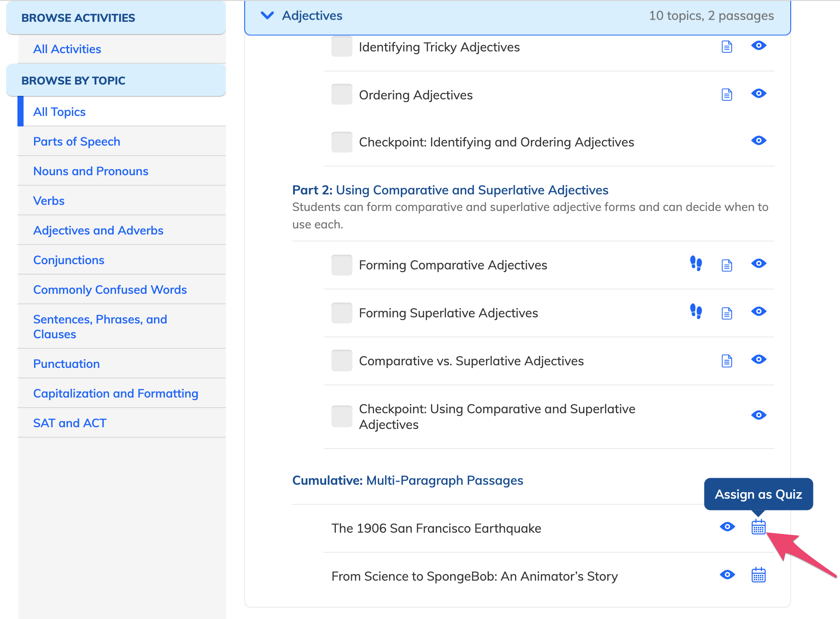
Task: Click Cumulative: Multi-Paragraph Passages heading
Action: tap(407, 480)
